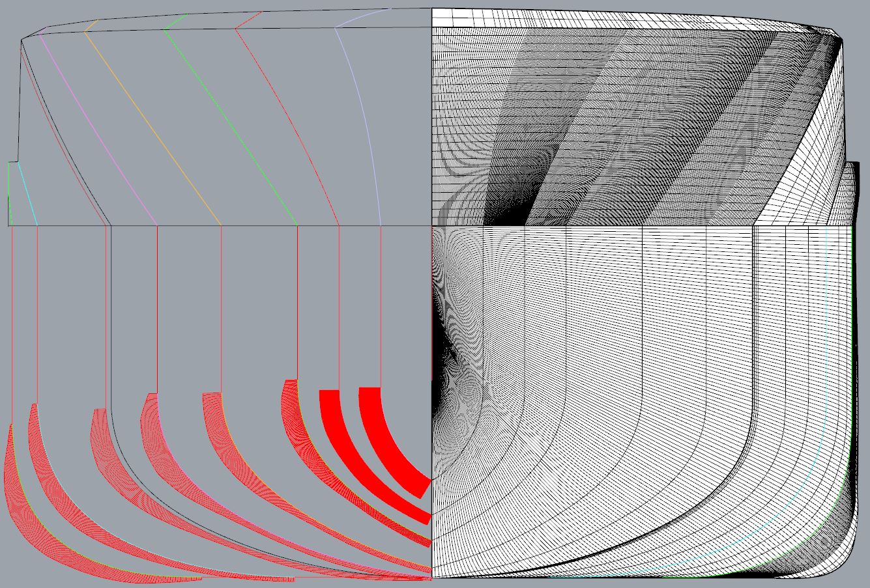
Task: Select the pink diagonal section curve
Action: [x=98, y=130]
